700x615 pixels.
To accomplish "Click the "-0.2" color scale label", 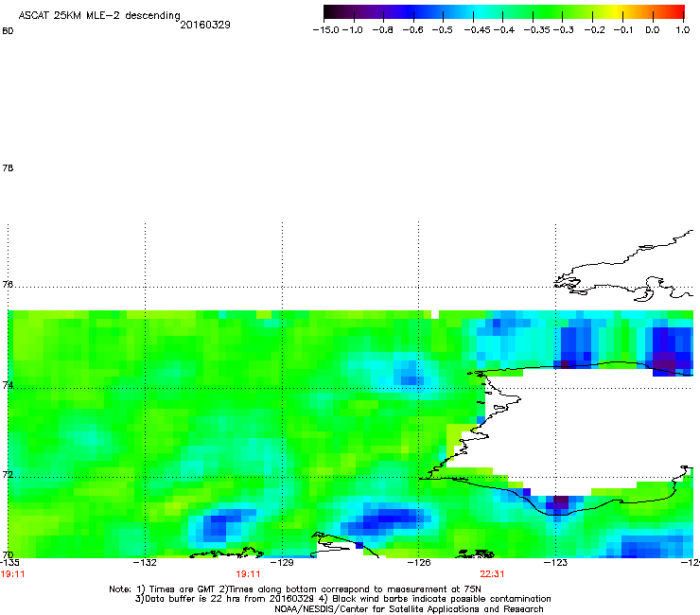I will (x=594, y=30).
